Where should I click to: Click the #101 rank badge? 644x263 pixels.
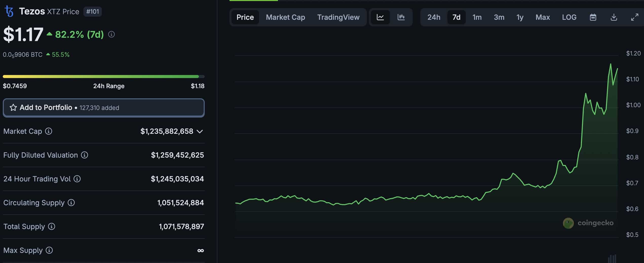coord(92,12)
